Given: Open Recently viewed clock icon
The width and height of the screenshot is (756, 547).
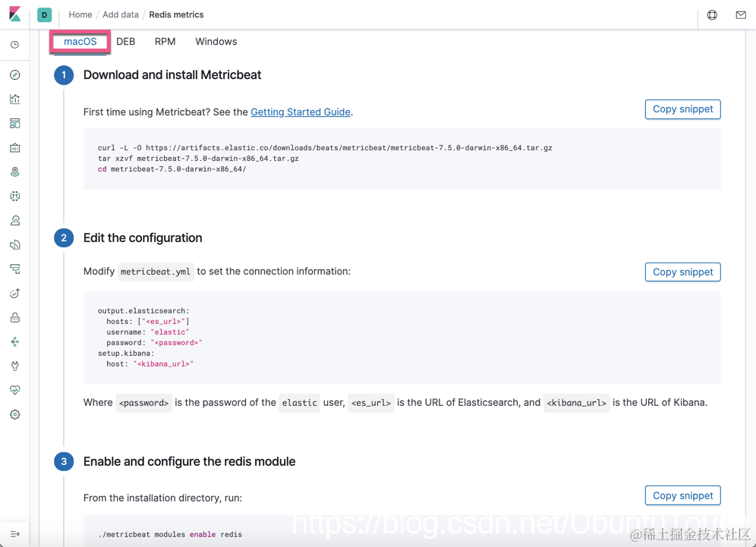Looking at the screenshot, I should (x=15, y=45).
